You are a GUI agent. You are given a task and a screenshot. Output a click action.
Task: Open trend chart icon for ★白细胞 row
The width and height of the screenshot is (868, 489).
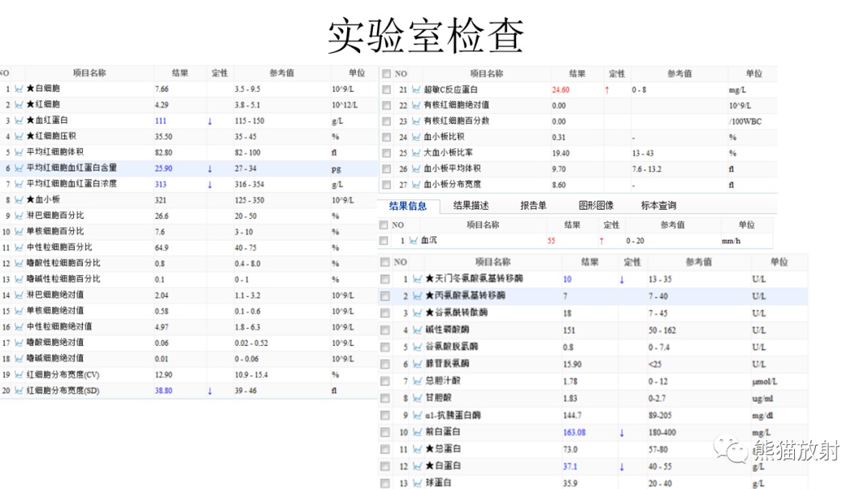click(x=18, y=88)
